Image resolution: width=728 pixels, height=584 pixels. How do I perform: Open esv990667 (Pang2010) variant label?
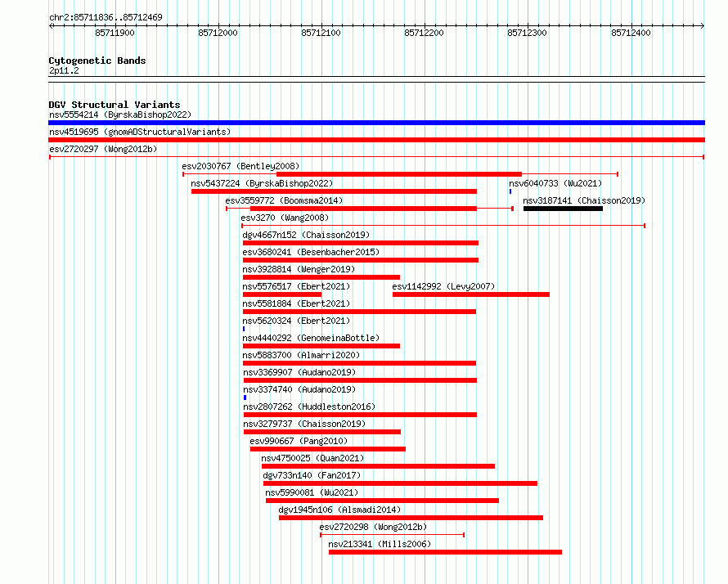(x=299, y=441)
